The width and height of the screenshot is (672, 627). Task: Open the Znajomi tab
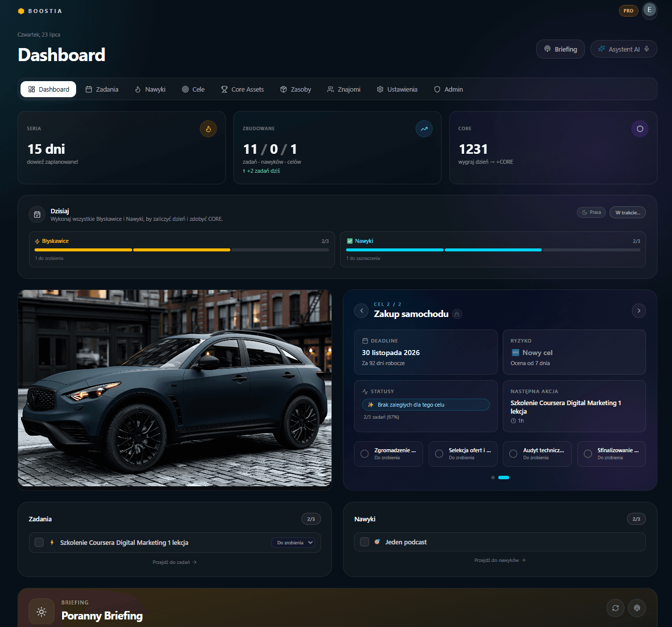click(x=344, y=89)
